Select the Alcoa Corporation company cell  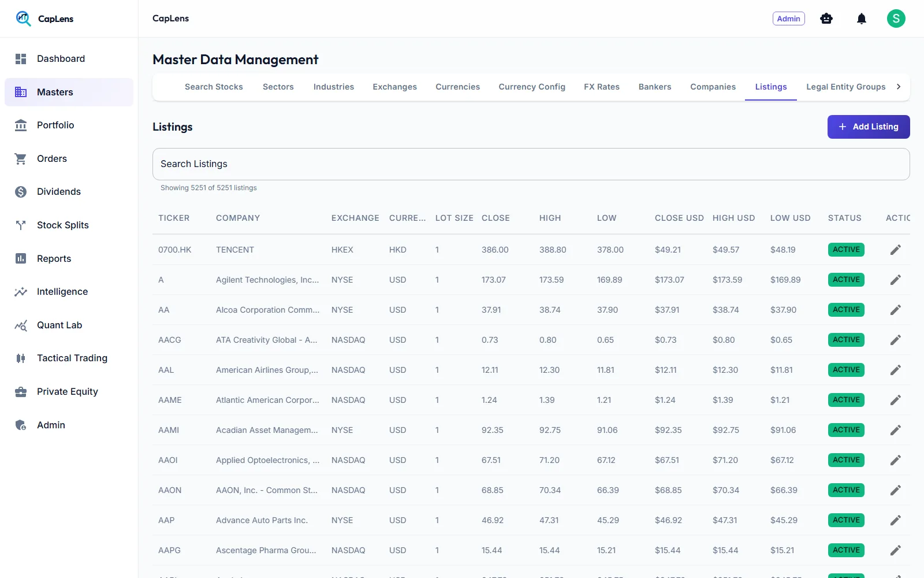click(x=268, y=310)
